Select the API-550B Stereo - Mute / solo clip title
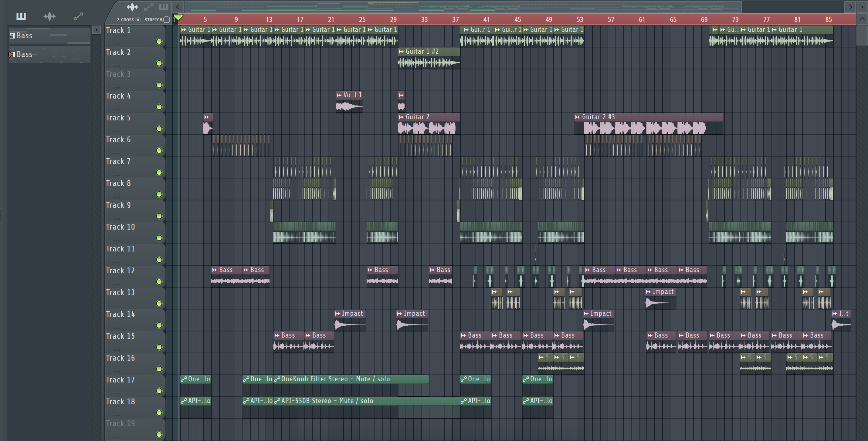The image size is (868, 441). (327, 401)
